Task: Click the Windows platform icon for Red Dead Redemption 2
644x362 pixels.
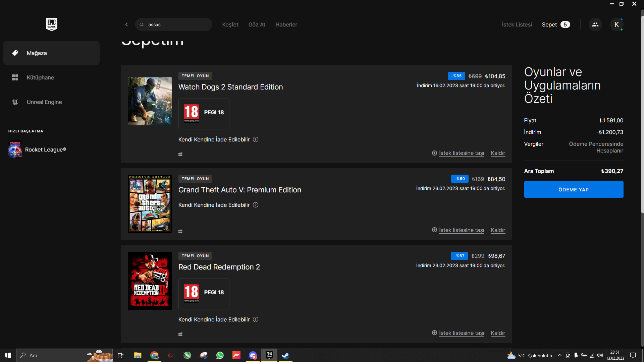Action: tap(180, 334)
